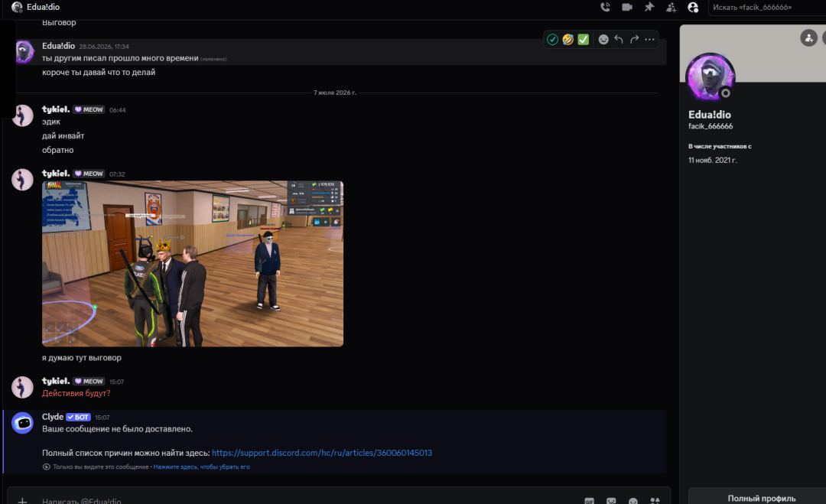Start a video call from the header

(x=627, y=8)
